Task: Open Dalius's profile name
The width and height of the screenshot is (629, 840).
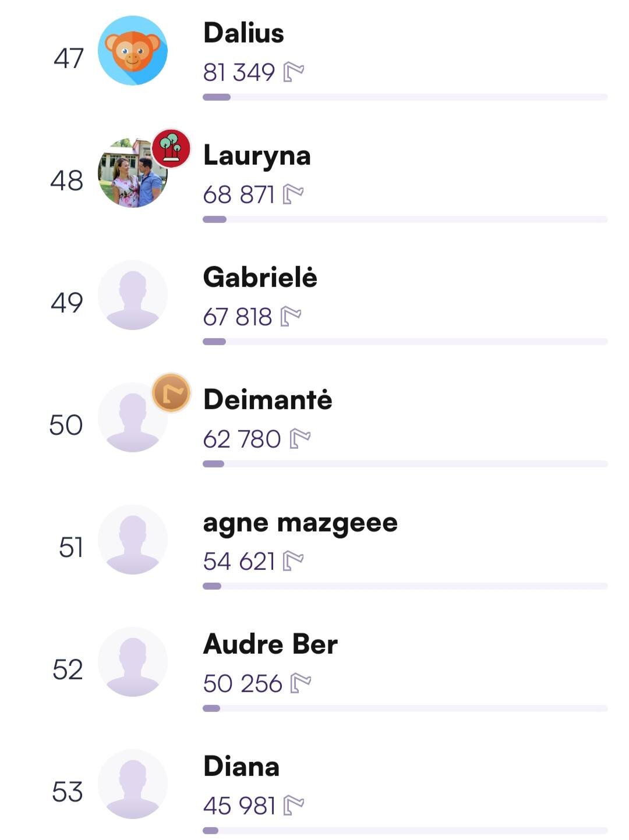Action: [243, 33]
